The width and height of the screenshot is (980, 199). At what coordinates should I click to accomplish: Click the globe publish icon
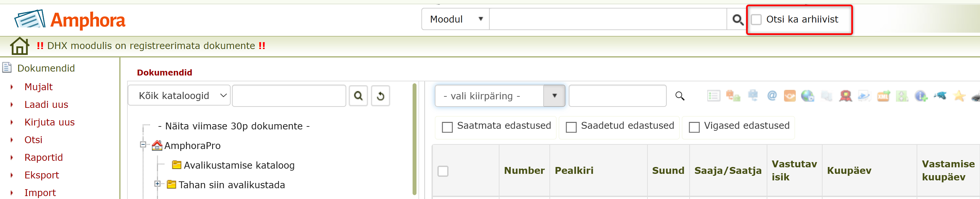pos(807,96)
